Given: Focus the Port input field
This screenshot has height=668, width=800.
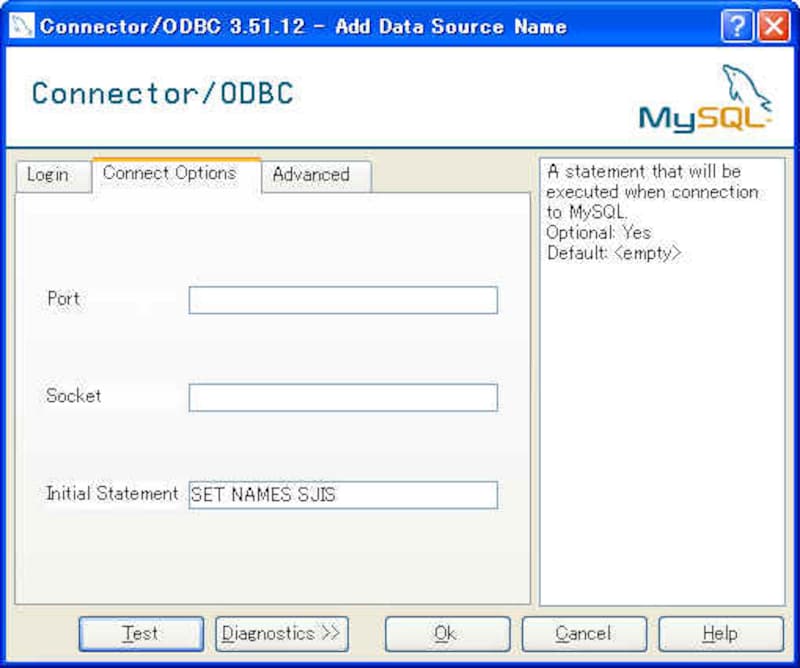Looking at the screenshot, I should 343,300.
